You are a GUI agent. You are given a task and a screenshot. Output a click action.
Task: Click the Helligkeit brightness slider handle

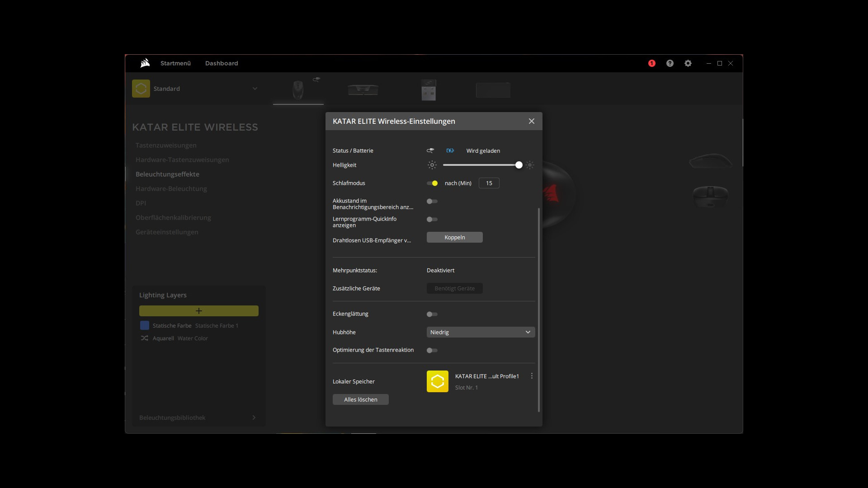point(519,165)
